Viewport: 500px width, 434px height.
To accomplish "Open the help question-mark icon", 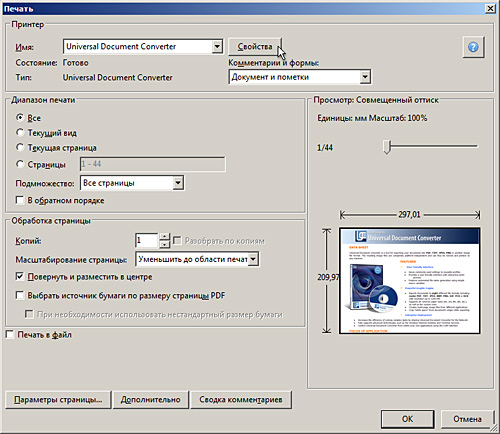I will point(473,47).
